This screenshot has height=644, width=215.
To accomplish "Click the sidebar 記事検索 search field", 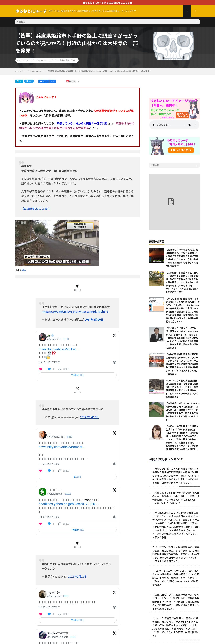I will point(174,165).
